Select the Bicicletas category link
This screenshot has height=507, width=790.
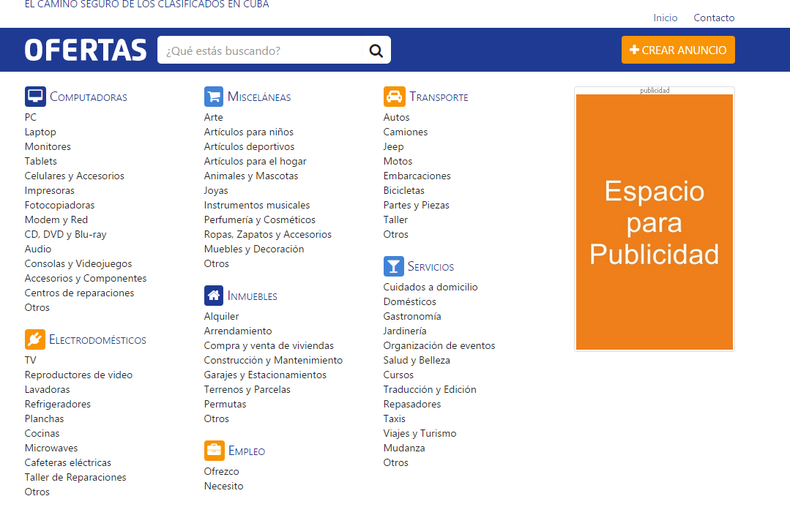tap(404, 190)
